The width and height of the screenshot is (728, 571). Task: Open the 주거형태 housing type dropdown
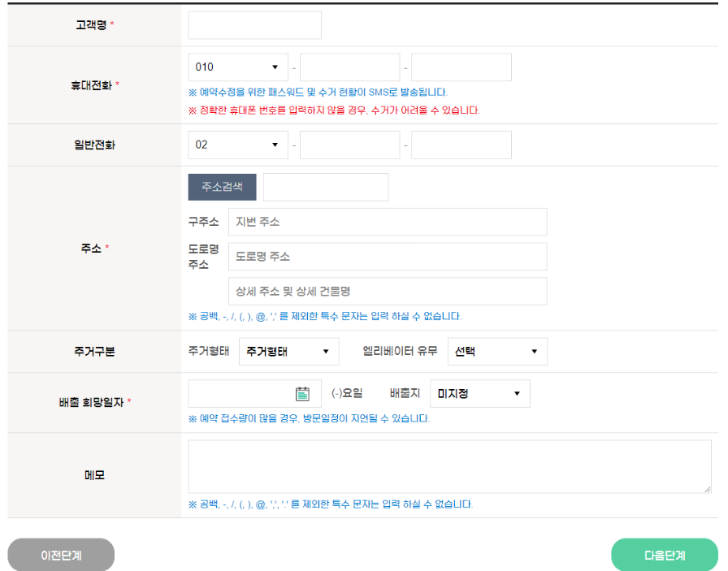[288, 351]
